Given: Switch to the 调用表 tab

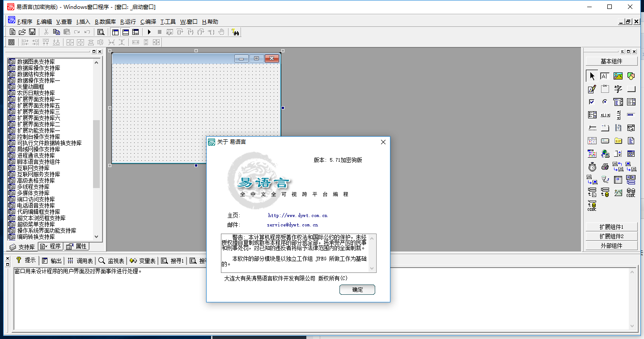Looking at the screenshot, I should (x=80, y=260).
